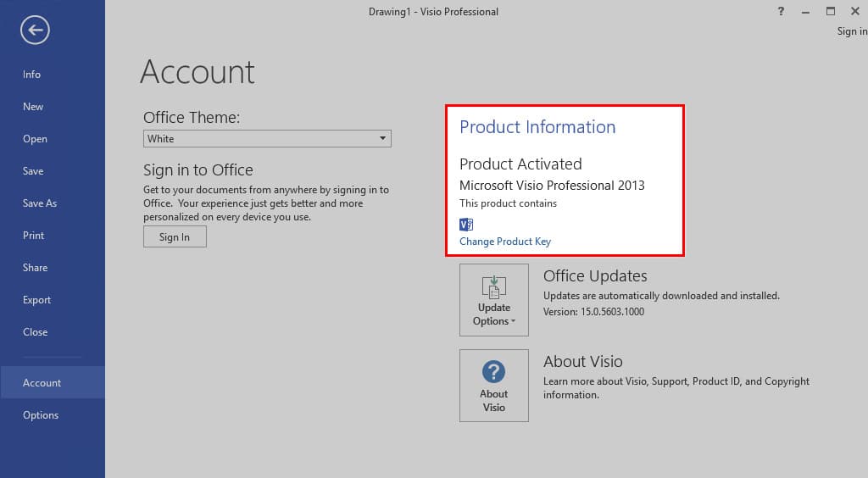Open the Print page

(33, 235)
